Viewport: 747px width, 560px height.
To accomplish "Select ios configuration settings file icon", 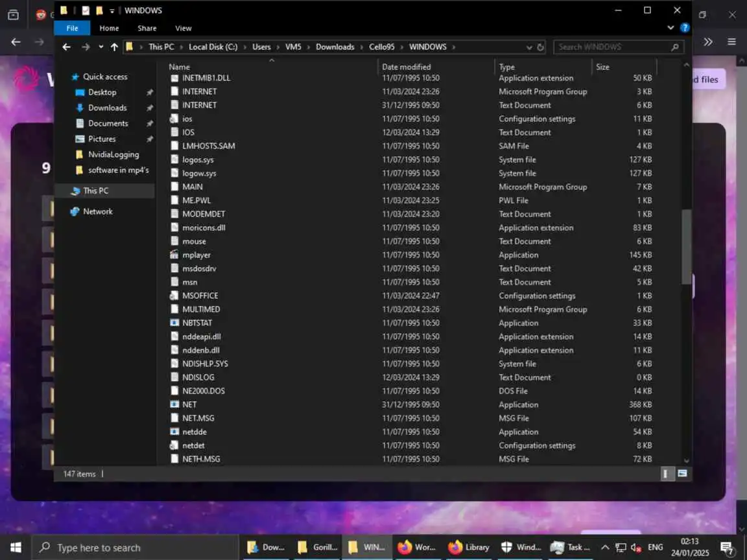I will coord(174,119).
